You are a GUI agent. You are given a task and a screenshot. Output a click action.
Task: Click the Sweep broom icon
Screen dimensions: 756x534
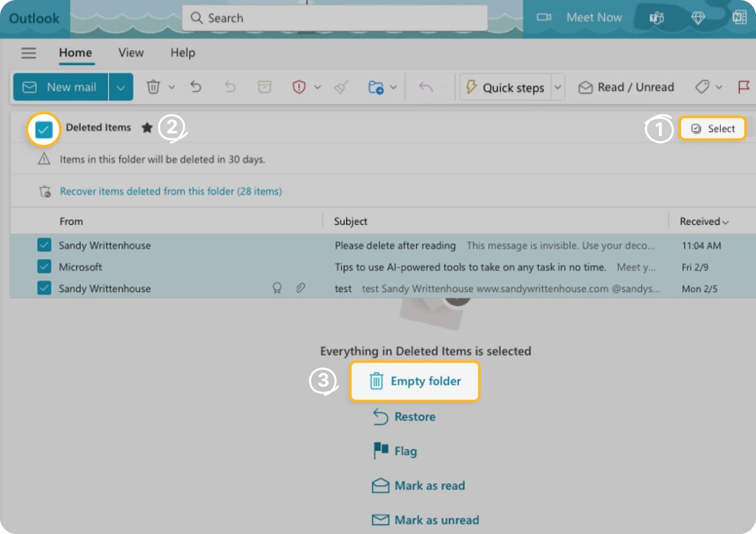pyautogui.click(x=341, y=87)
